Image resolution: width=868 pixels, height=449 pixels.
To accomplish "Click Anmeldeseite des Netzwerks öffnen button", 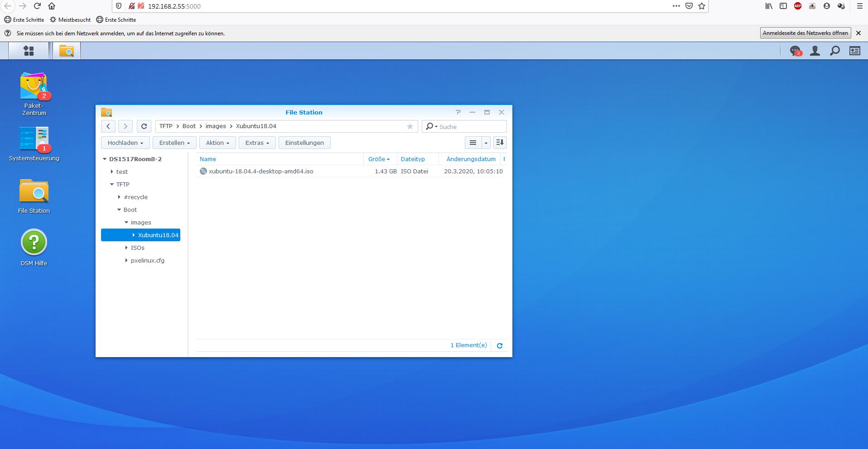I will [x=805, y=33].
